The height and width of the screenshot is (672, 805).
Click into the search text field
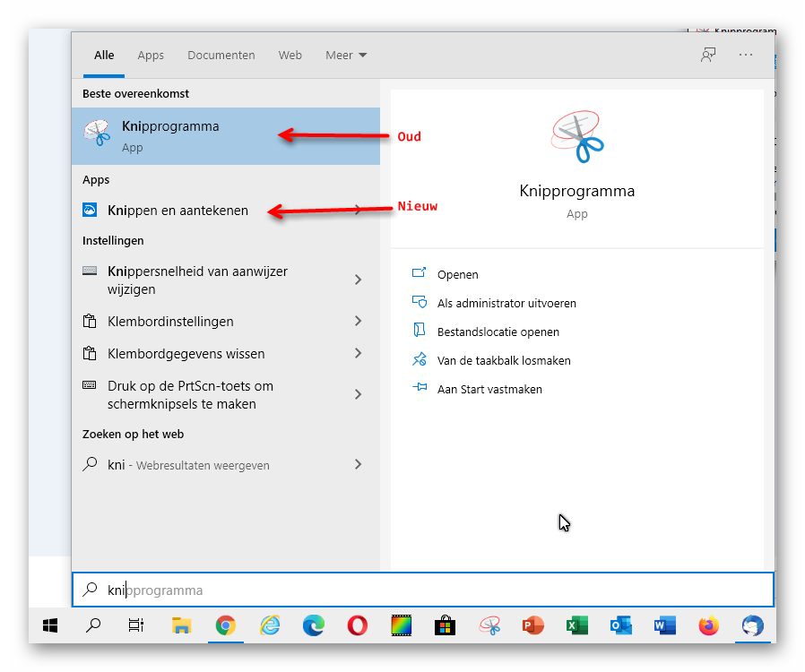pyautogui.click(x=430, y=590)
